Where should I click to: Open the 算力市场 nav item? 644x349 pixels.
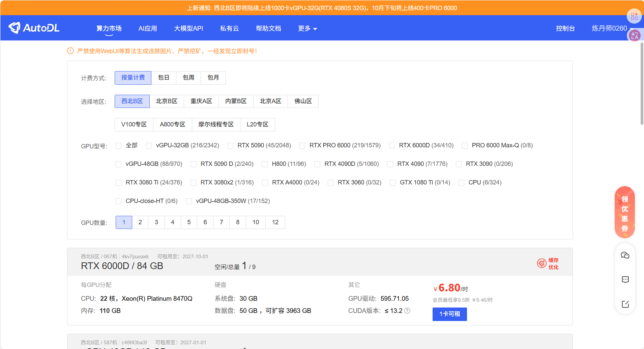click(x=109, y=28)
